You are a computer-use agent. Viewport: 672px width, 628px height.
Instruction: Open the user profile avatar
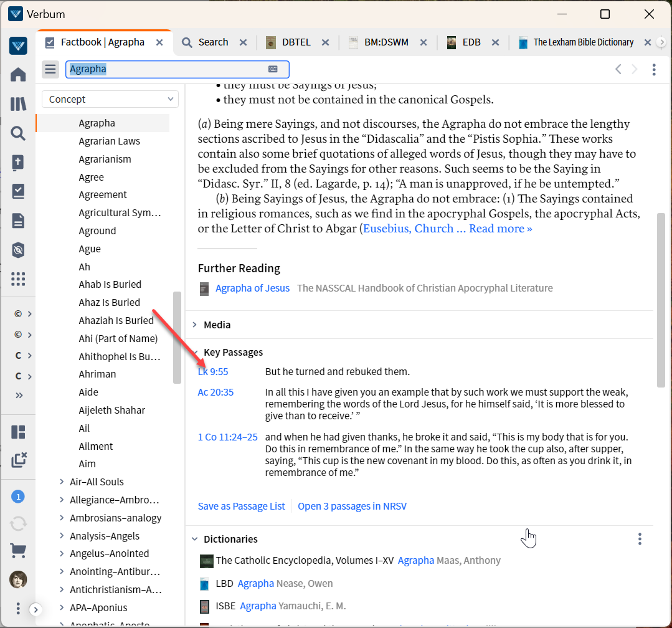click(x=18, y=580)
